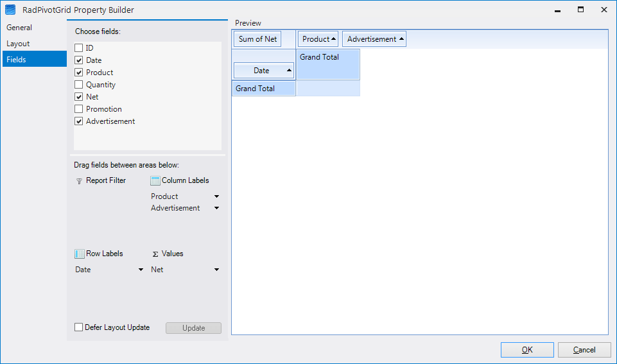The width and height of the screenshot is (617, 364).
Task: Minimize the Property Builder window
Action: point(557,10)
